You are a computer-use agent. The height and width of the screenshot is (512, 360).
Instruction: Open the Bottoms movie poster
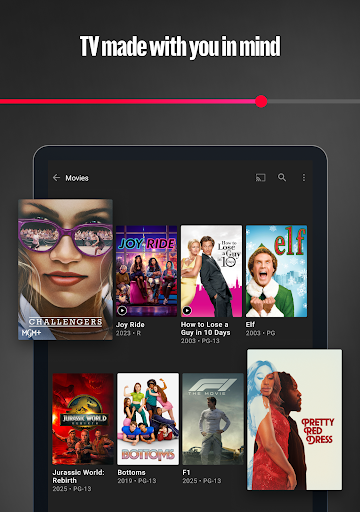148,419
